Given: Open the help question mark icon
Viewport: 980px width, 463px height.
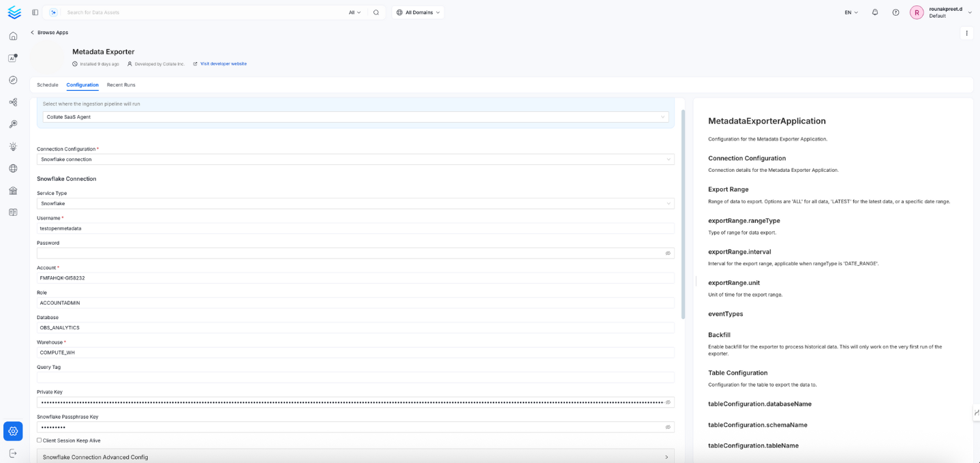Looking at the screenshot, I should [x=895, y=12].
